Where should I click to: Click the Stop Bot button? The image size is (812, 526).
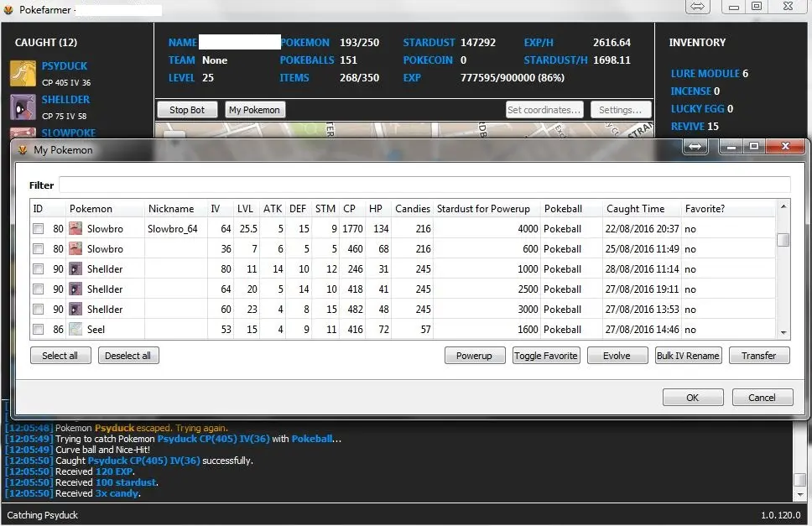187,110
